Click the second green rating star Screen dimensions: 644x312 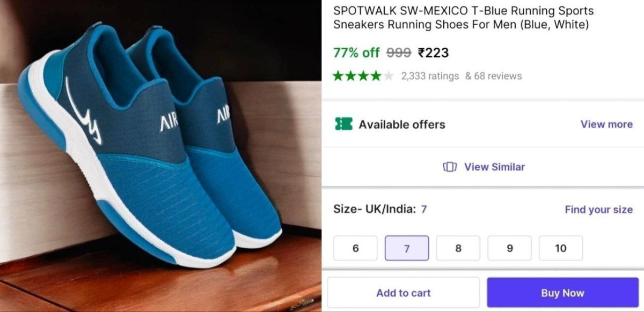coord(349,76)
